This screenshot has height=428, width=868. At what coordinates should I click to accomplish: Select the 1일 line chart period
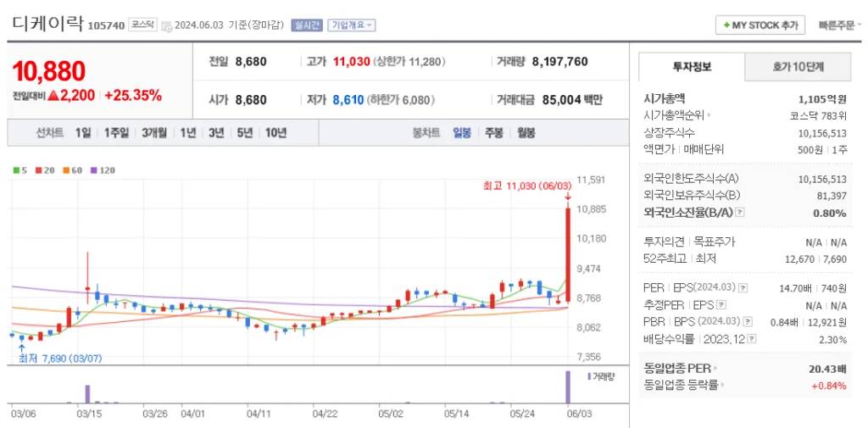[82, 133]
